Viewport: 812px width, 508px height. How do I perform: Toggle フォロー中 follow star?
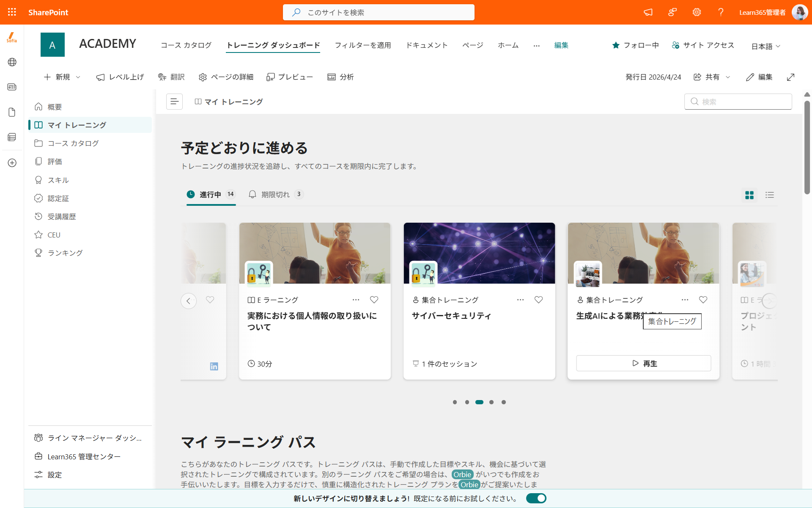tap(635, 45)
